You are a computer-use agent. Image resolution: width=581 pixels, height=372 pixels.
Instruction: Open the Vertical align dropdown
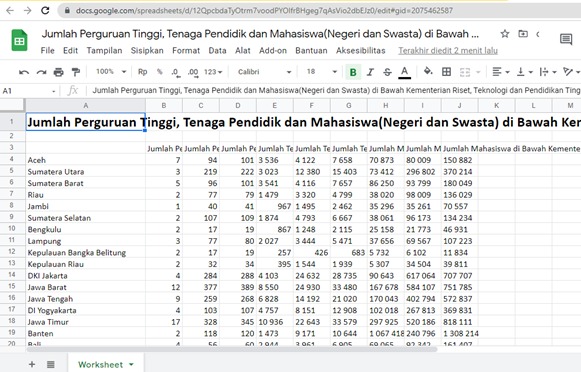[x=524, y=72]
